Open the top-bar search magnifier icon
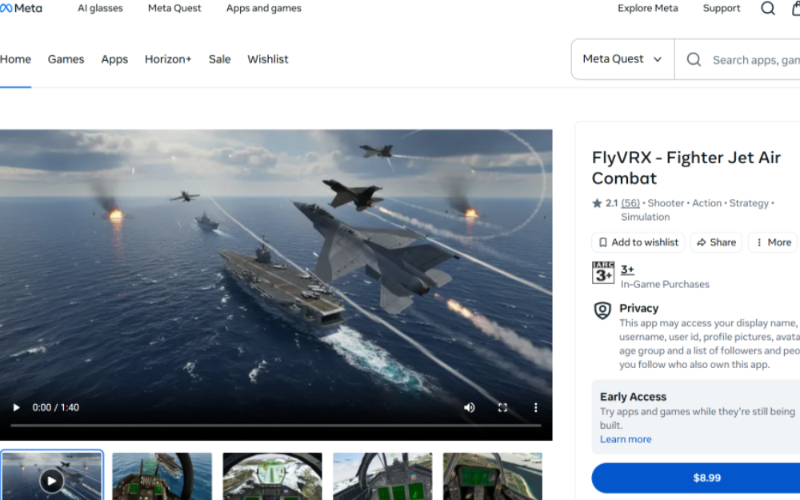 coord(768,8)
